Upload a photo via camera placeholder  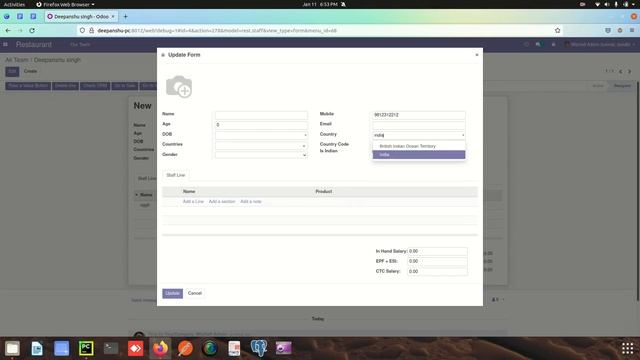point(179,87)
